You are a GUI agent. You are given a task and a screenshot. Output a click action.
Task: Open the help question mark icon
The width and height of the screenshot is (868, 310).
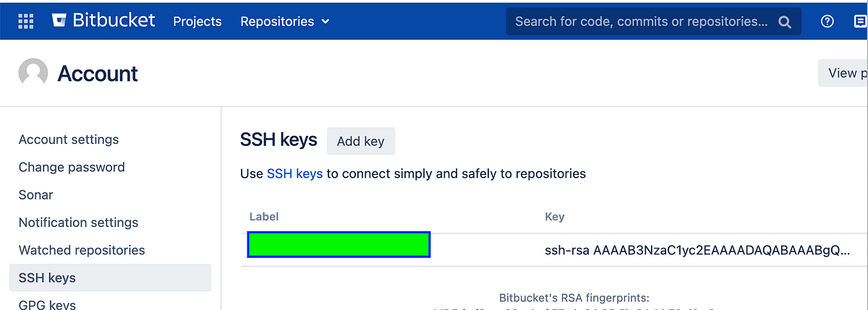[x=827, y=22]
